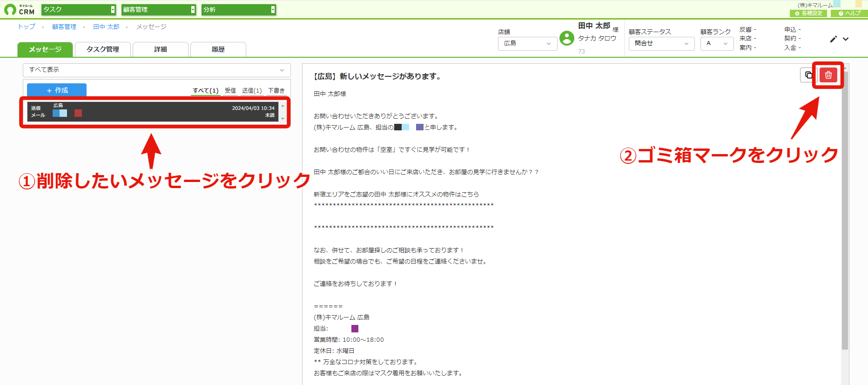Open 各種設定 settings button
Image resolution: width=868 pixels, height=385 pixels.
coord(808,14)
